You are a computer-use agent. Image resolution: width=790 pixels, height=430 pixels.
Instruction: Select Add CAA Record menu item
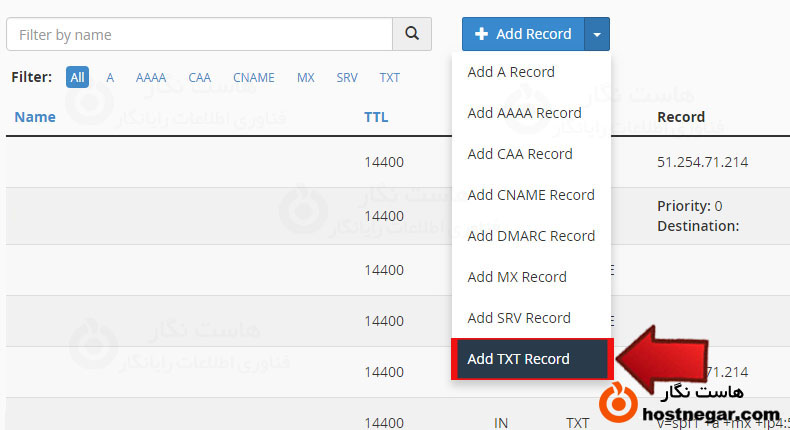click(520, 154)
